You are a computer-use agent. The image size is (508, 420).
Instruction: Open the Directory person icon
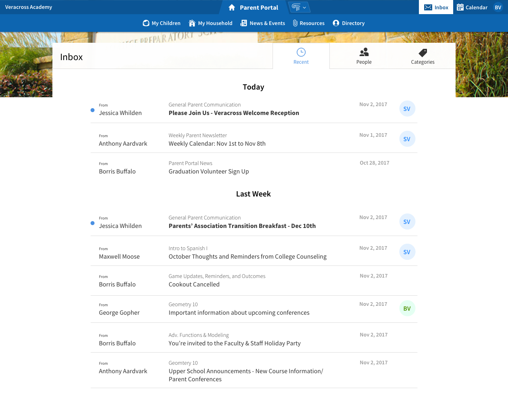coord(336,23)
